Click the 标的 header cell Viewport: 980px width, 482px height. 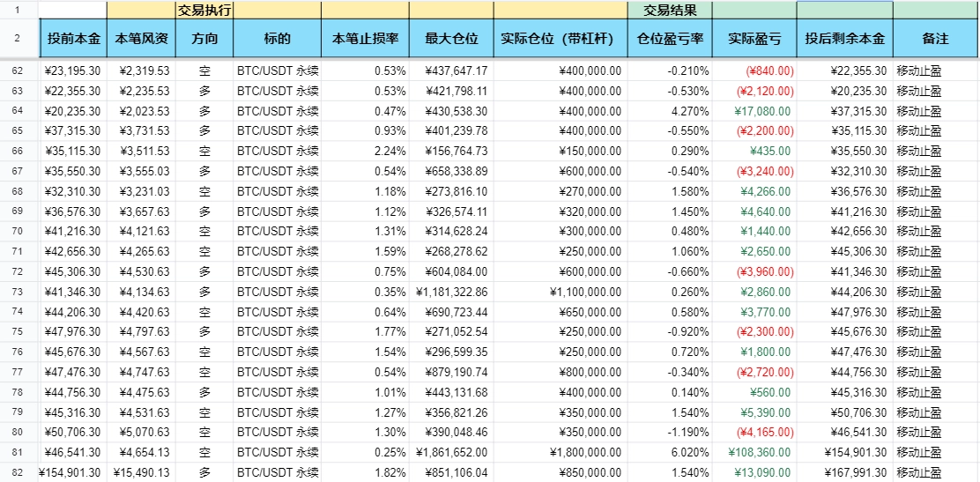pyautogui.click(x=278, y=38)
